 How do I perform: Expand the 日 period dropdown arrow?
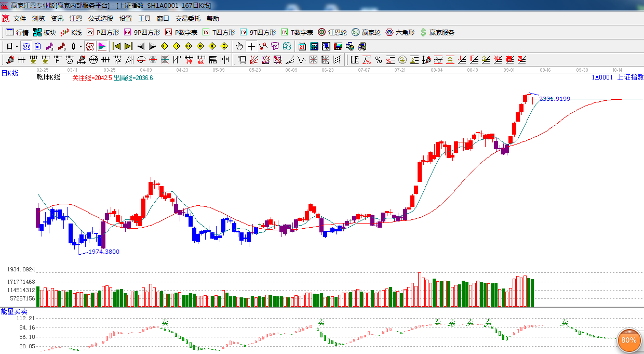click(17, 46)
